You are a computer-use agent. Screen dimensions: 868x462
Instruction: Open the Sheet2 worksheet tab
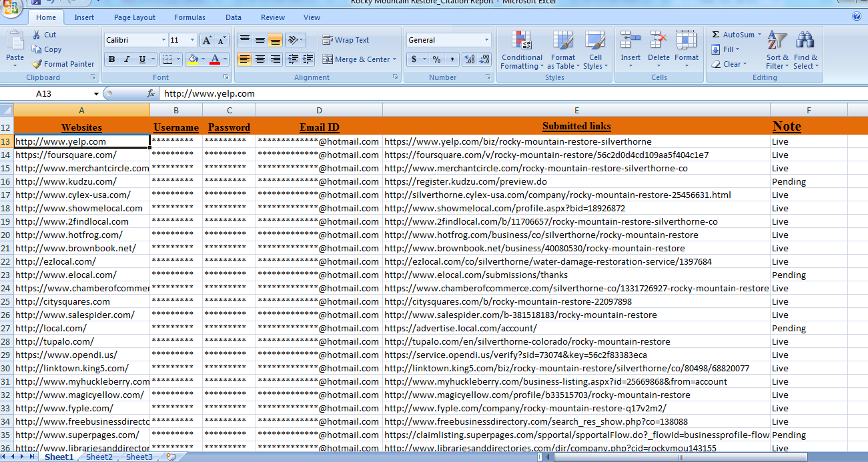pyautogui.click(x=98, y=457)
